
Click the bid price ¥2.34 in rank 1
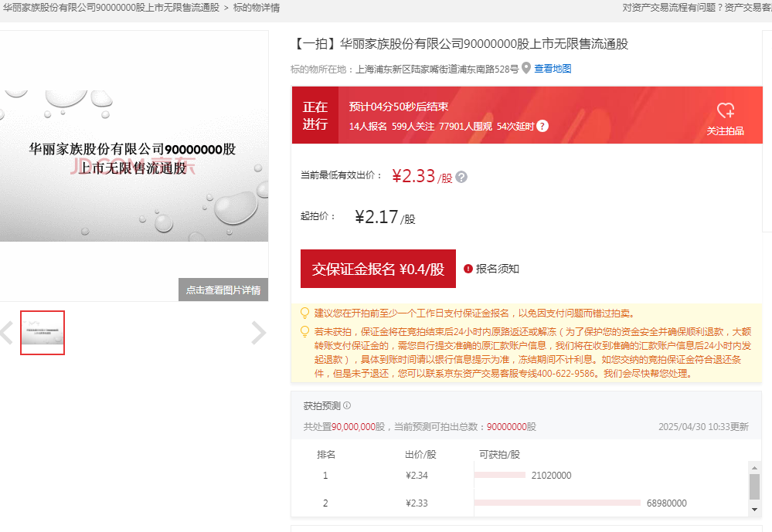417,476
